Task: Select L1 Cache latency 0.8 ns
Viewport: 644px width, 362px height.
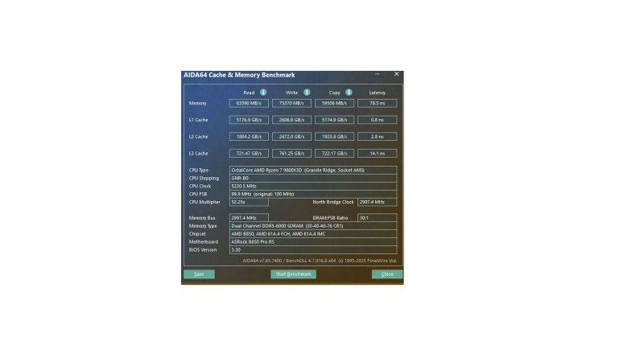Action: [x=377, y=120]
